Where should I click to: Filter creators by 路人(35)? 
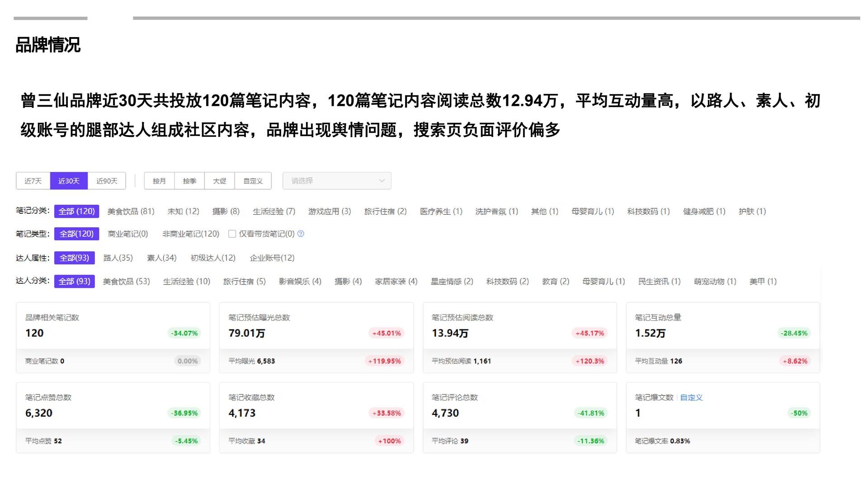[x=118, y=258]
